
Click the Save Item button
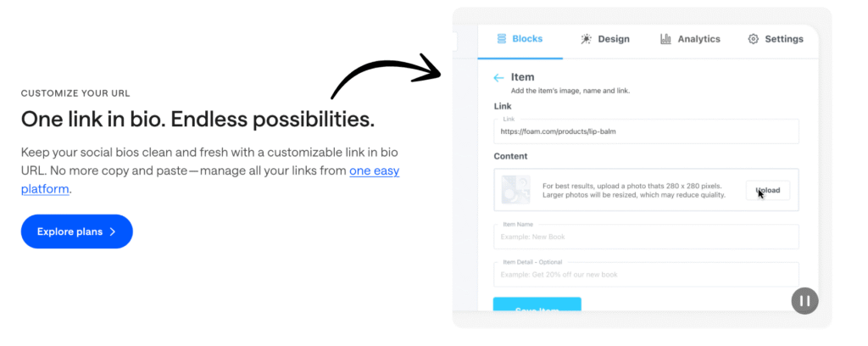537,304
